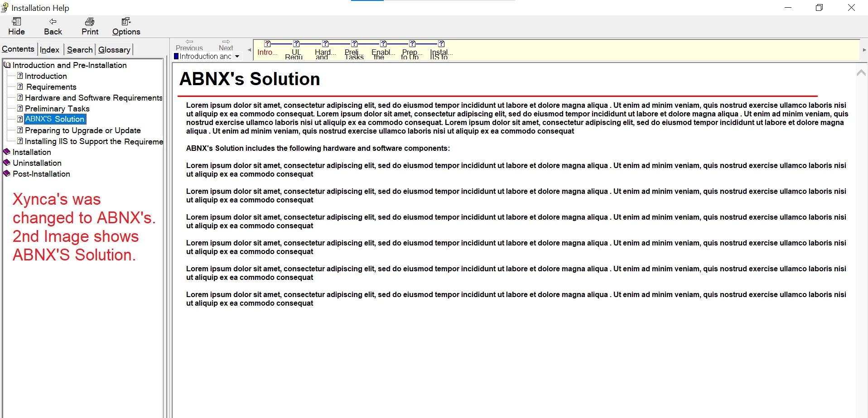This screenshot has width=868, height=418.
Task: Collapse the Introduction and Pre-Installation book
Action: [7, 65]
